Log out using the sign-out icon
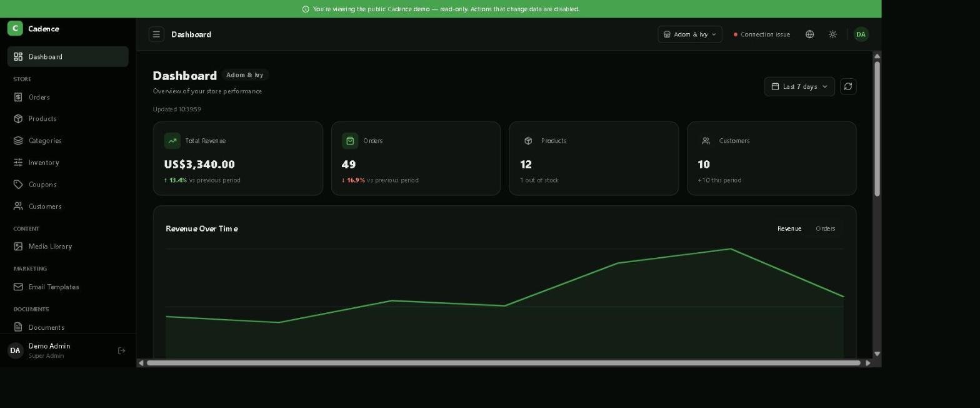 (x=122, y=350)
